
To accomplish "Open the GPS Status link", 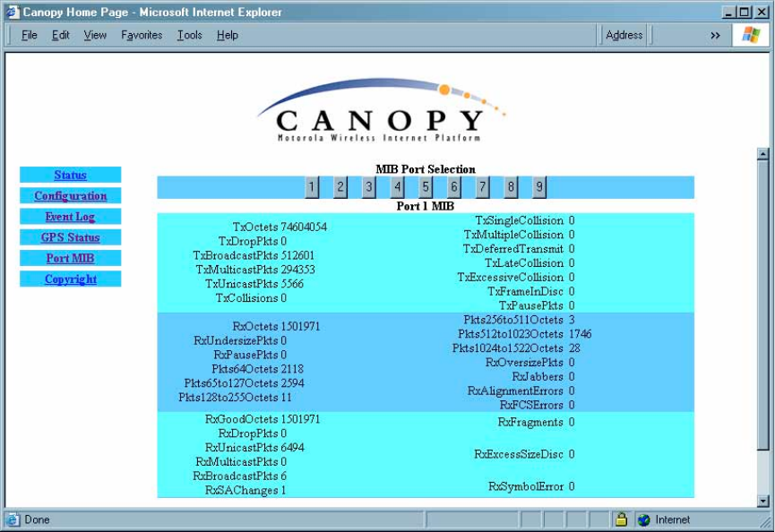I will 70,237.
